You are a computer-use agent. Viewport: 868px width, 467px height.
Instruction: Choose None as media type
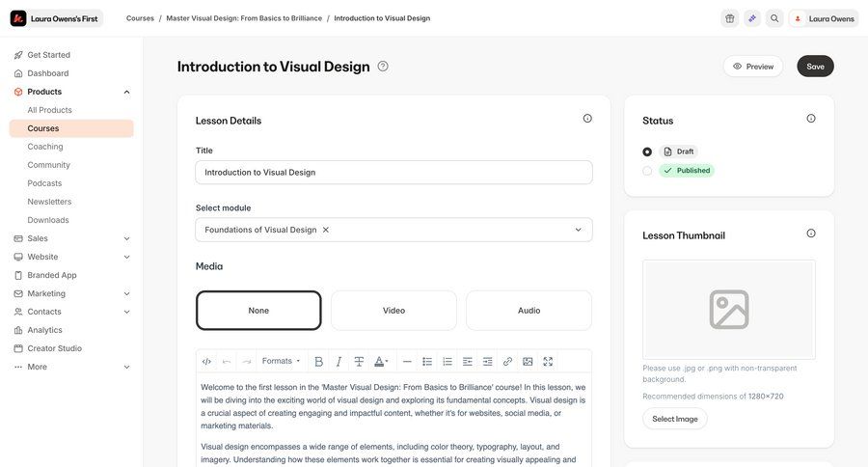pyautogui.click(x=258, y=311)
